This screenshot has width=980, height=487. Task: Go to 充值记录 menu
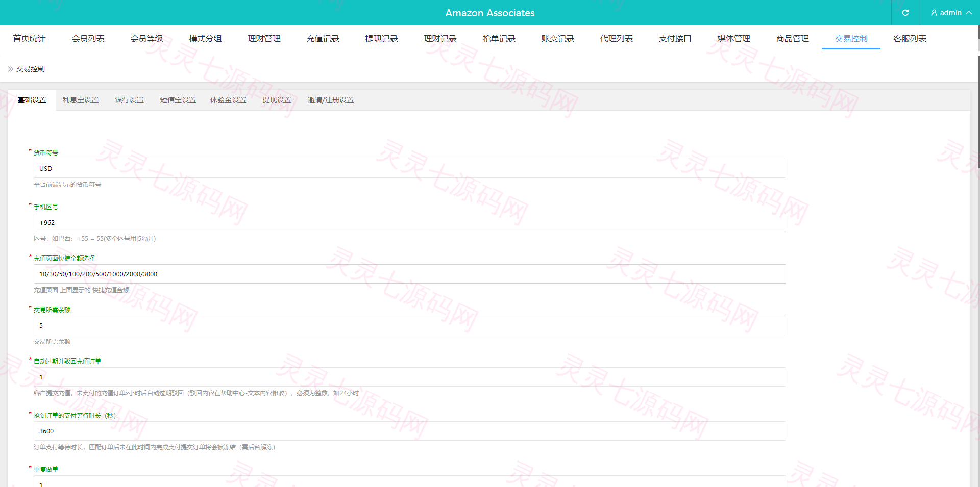[323, 39]
